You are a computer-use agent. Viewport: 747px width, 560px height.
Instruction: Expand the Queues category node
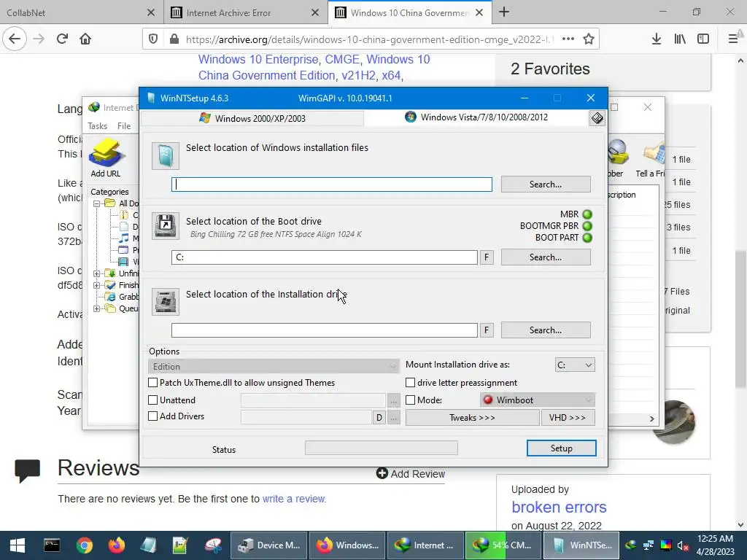click(x=97, y=308)
